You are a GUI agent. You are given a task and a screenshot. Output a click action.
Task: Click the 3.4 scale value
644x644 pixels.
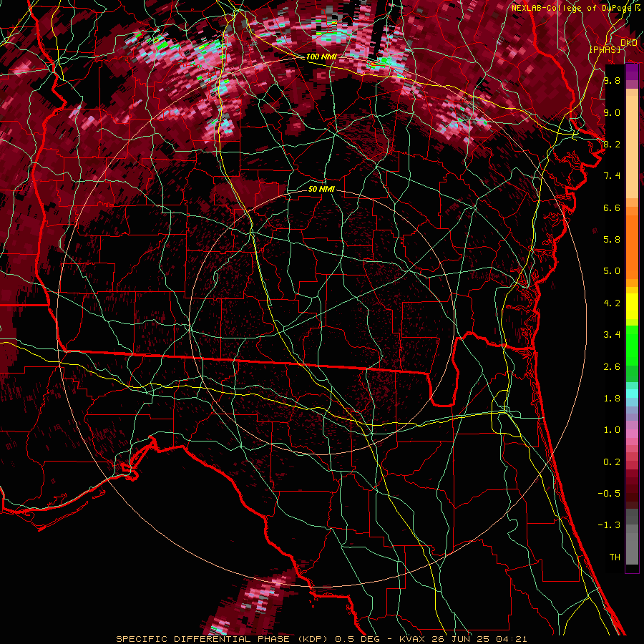pos(612,335)
